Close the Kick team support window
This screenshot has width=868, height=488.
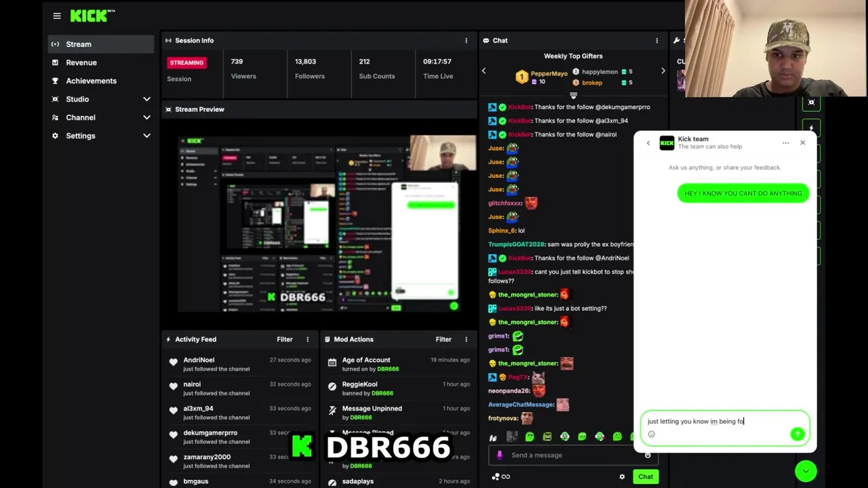pyautogui.click(x=802, y=142)
